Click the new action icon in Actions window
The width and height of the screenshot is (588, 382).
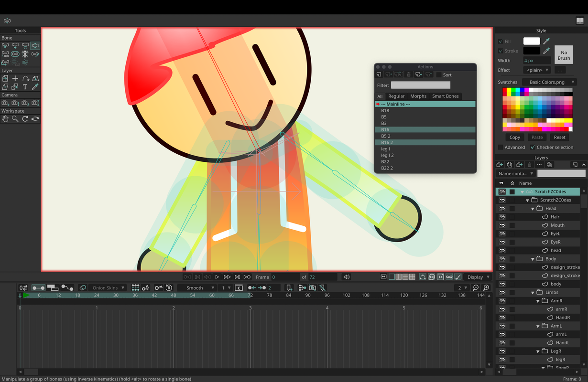[x=379, y=74]
